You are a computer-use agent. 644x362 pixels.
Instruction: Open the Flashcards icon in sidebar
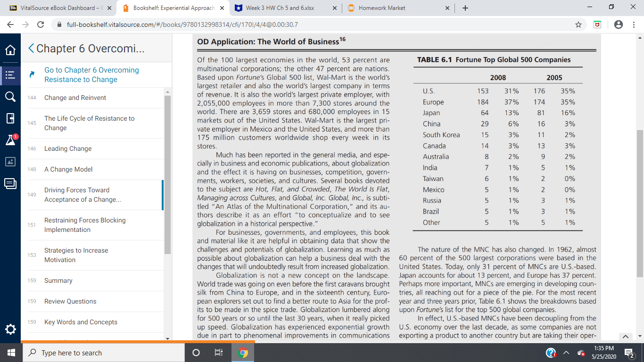(10, 118)
